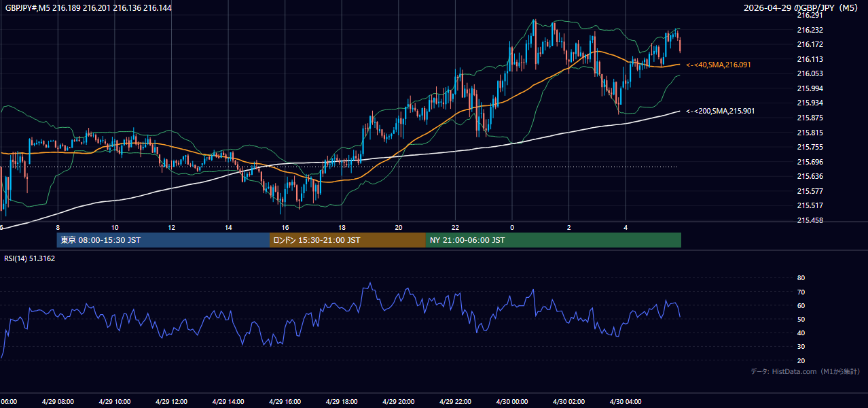The width and height of the screenshot is (868, 408).
Task: Click price axis label 216.232
Action: [810, 30]
